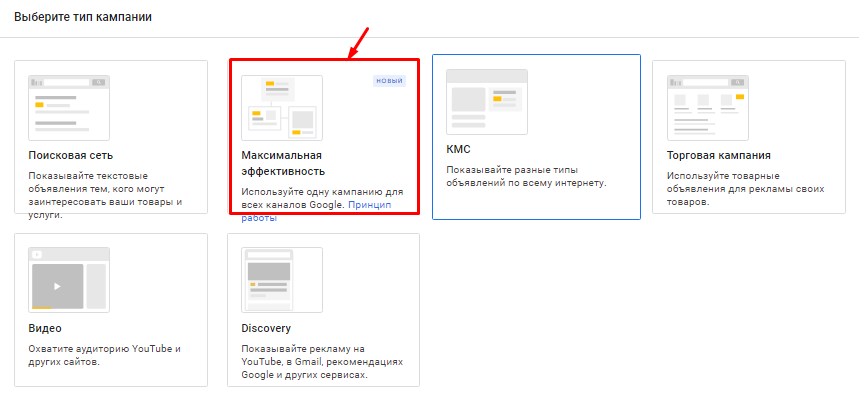Click the Discovery campaign illustration icon
The image size is (859, 396).
click(x=282, y=280)
